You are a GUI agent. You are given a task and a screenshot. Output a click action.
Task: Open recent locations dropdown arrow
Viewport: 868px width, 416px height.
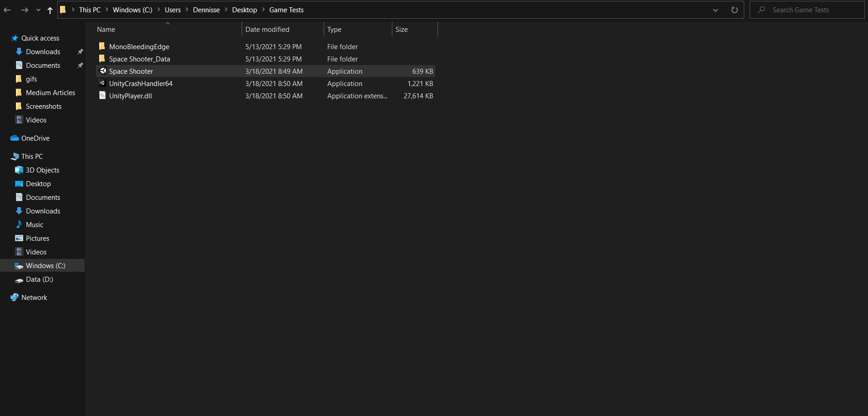tap(38, 10)
